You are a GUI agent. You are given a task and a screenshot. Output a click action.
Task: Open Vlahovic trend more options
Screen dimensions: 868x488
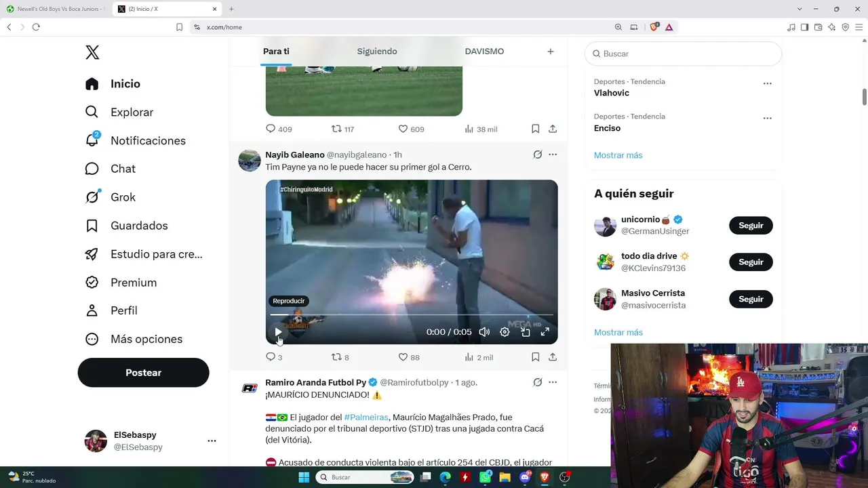tap(767, 83)
